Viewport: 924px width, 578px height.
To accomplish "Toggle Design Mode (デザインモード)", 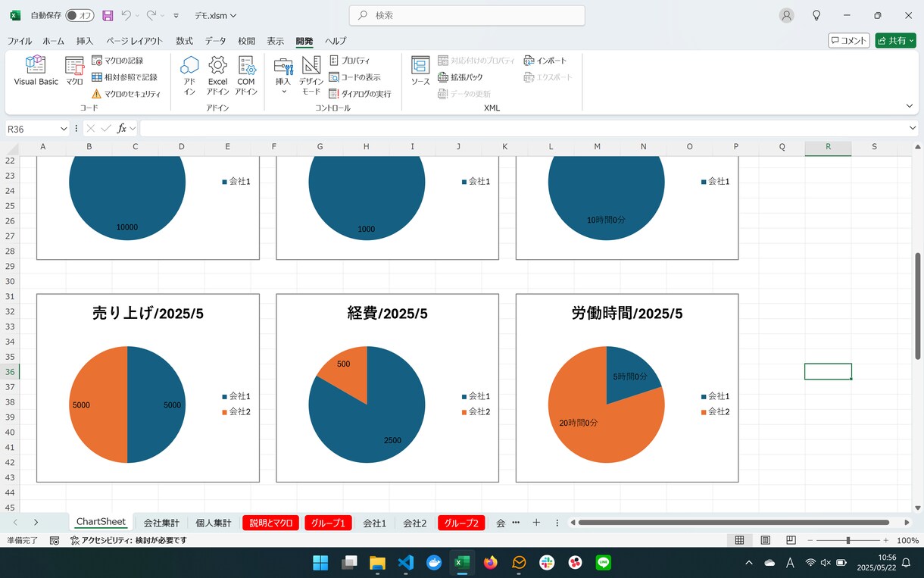I will pos(311,76).
